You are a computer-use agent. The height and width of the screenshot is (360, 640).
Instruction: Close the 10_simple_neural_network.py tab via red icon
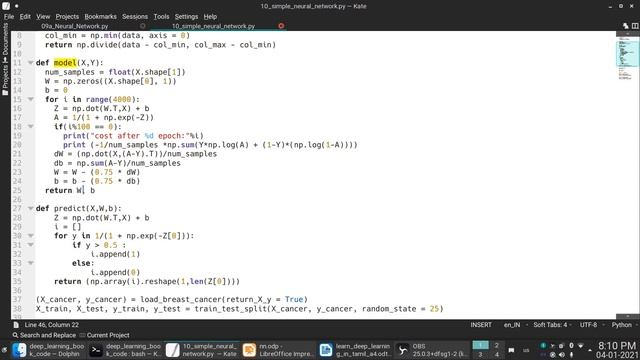(x=281, y=26)
